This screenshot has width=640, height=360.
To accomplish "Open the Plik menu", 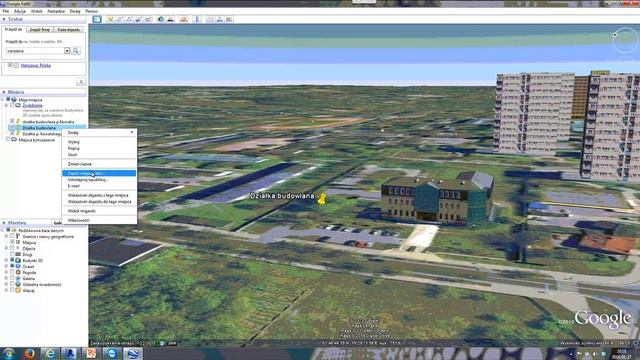I will click(x=6, y=11).
